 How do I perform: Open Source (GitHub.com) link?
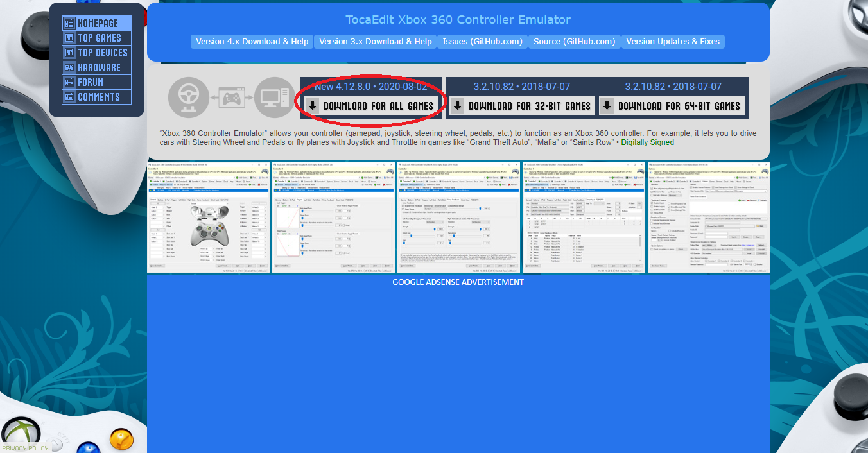(575, 42)
